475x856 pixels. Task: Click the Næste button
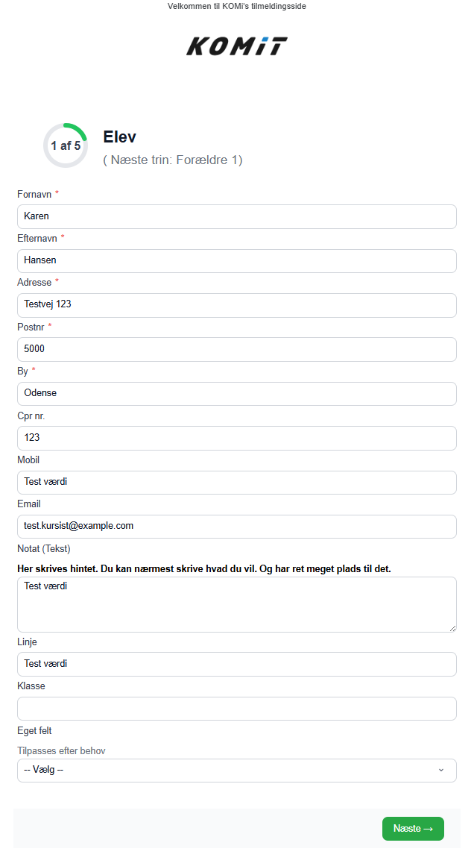coord(413,829)
